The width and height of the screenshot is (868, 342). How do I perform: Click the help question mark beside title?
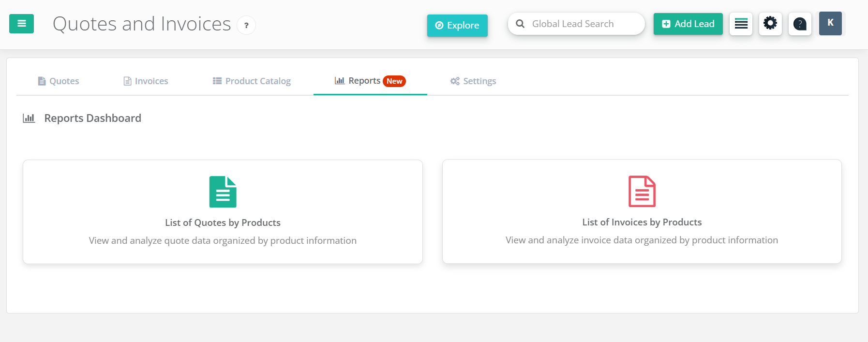point(246,25)
